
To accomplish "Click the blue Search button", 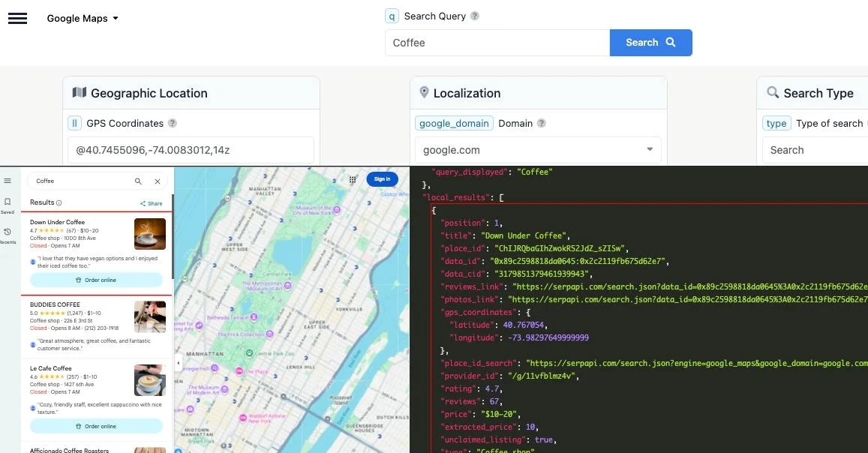I will 650,43.
